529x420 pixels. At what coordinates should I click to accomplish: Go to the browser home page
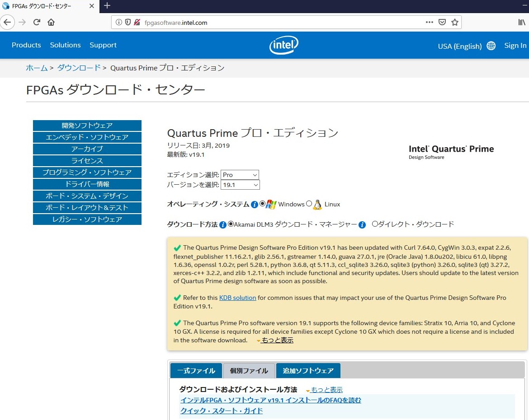[51, 22]
